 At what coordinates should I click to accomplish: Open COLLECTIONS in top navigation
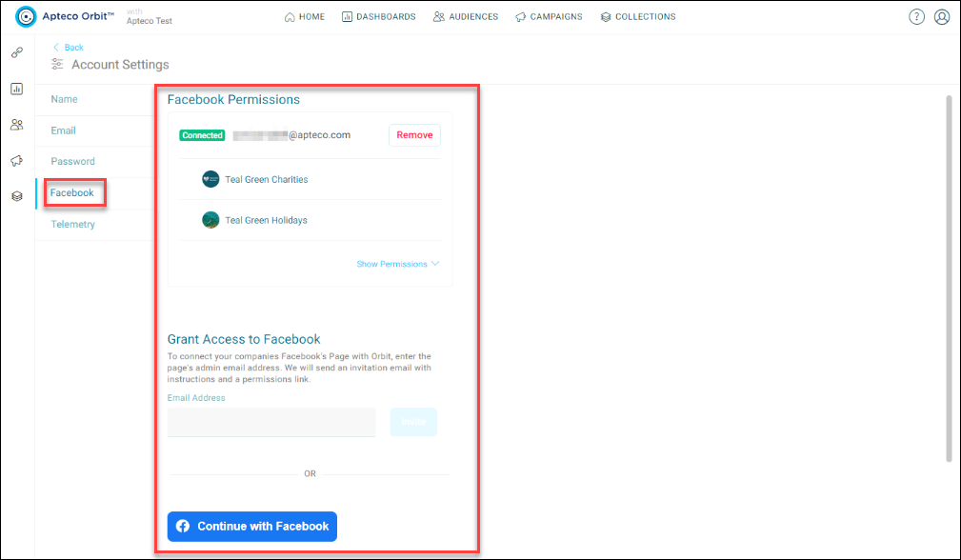[x=638, y=17]
